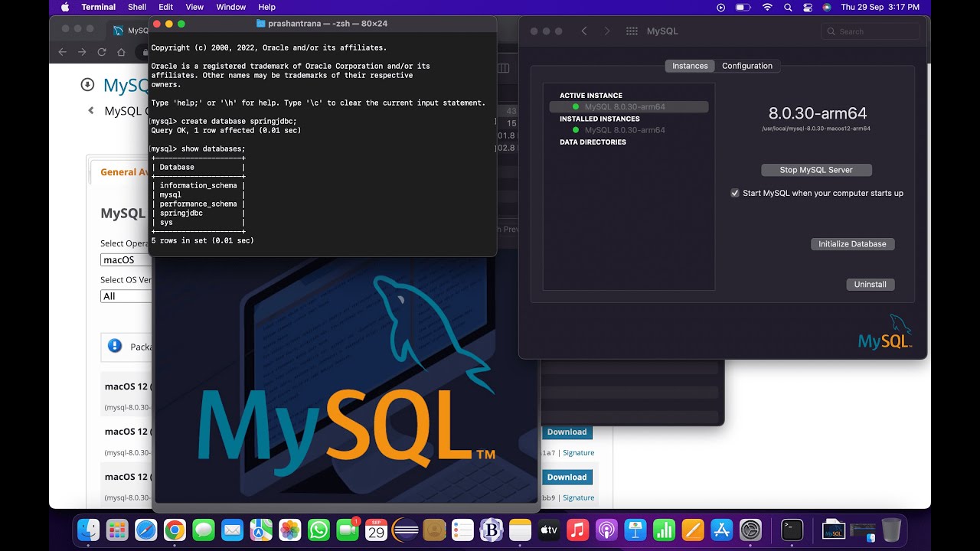Image resolution: width=980 pixels, height=551 pixels.
Task: Open the Shell menu
Action: (137, 7)
